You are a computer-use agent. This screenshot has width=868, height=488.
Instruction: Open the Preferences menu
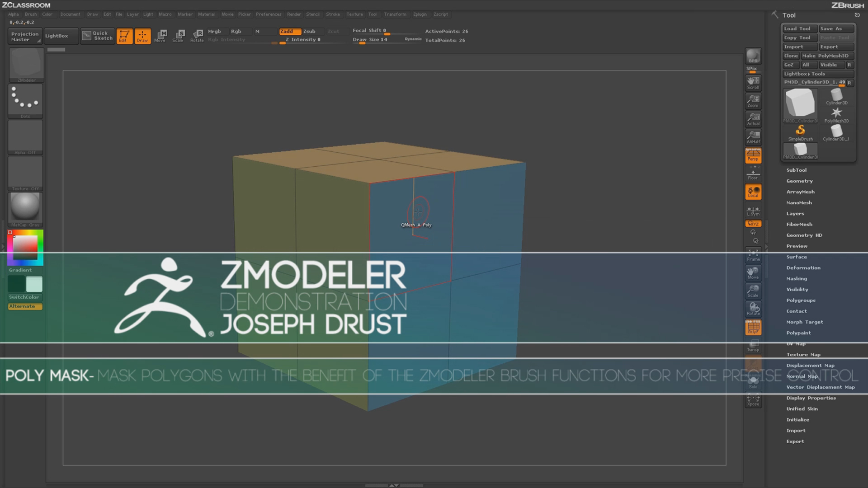point(269,14)
